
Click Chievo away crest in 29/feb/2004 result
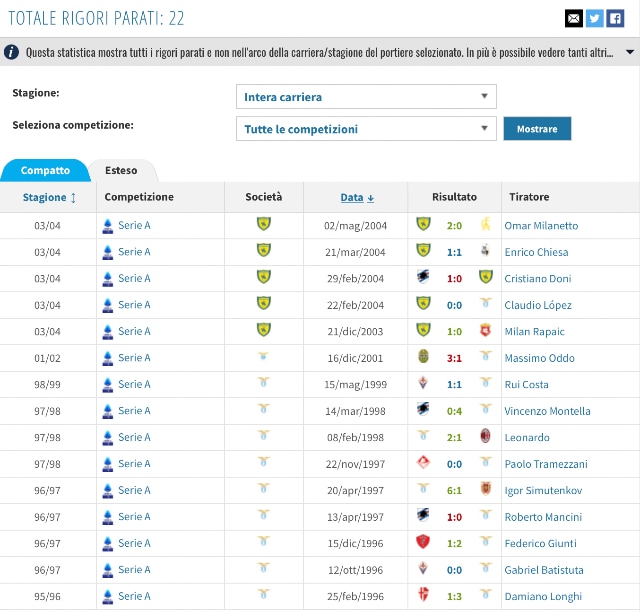point(486,277)
